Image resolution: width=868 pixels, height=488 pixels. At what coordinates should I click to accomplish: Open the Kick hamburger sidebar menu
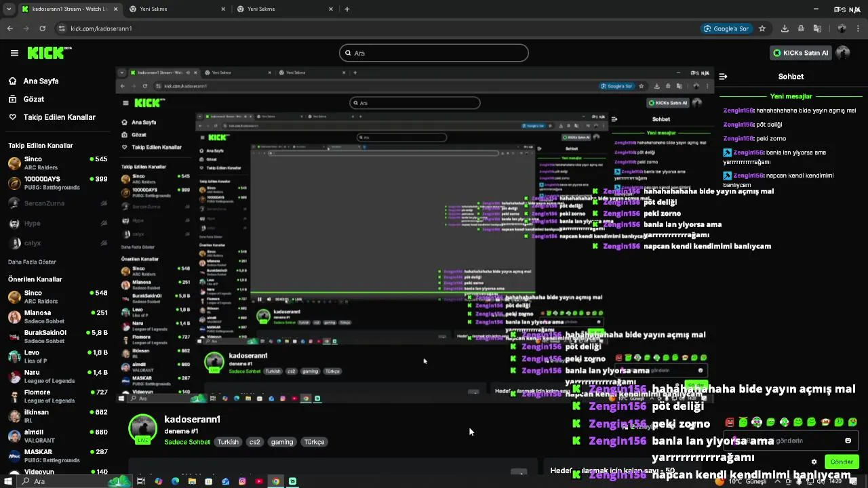[x=14, y=53]
